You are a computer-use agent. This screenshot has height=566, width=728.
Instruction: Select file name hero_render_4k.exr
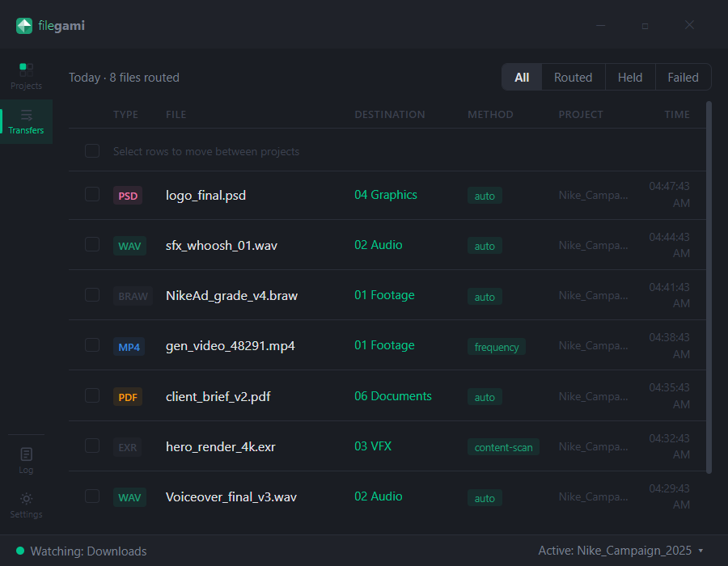pyautogui.click(x=221, y=447)
